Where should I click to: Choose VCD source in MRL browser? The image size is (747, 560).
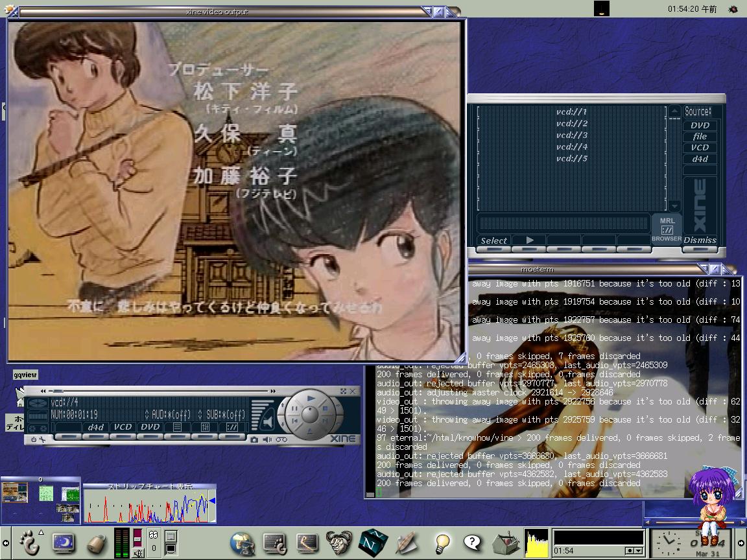(x=700, y=148)
